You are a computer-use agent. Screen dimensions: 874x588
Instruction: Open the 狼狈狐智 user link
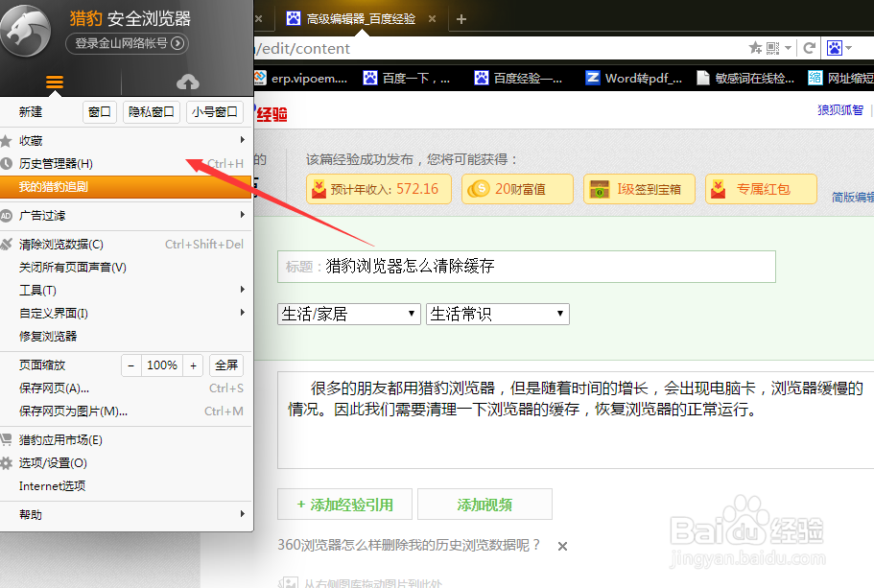840,109
